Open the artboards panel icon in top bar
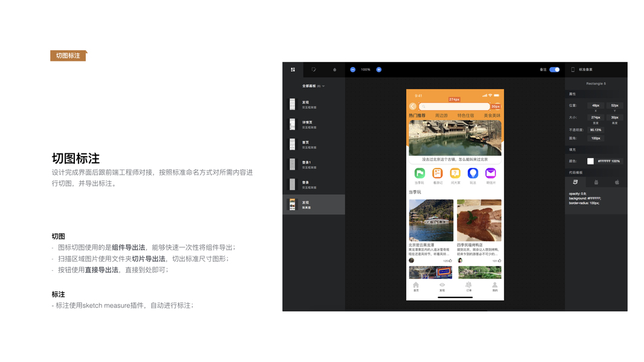This screenshot has height=362, width=644. click(293, 70)
